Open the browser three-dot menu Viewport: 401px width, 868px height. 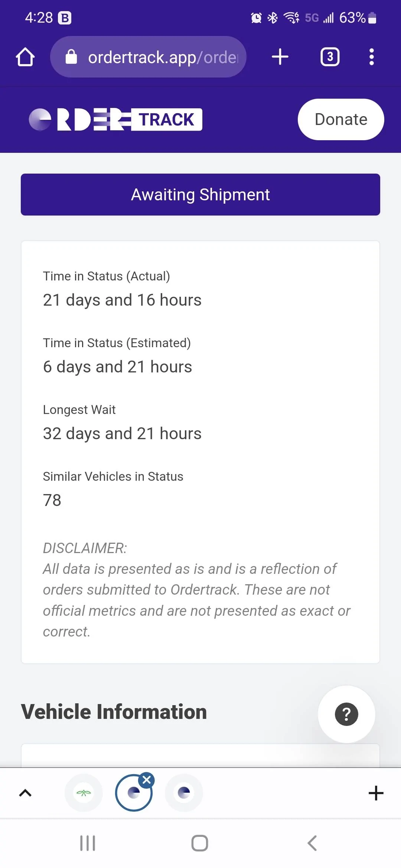coord(371,57)
